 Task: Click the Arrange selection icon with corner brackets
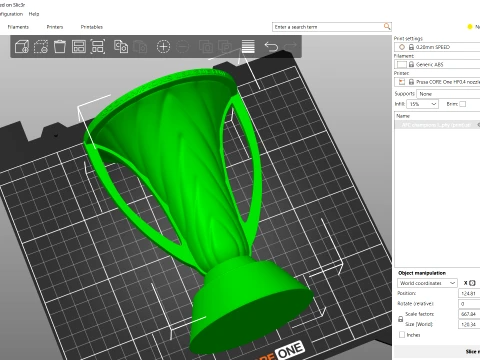click(x=98, y=47)
